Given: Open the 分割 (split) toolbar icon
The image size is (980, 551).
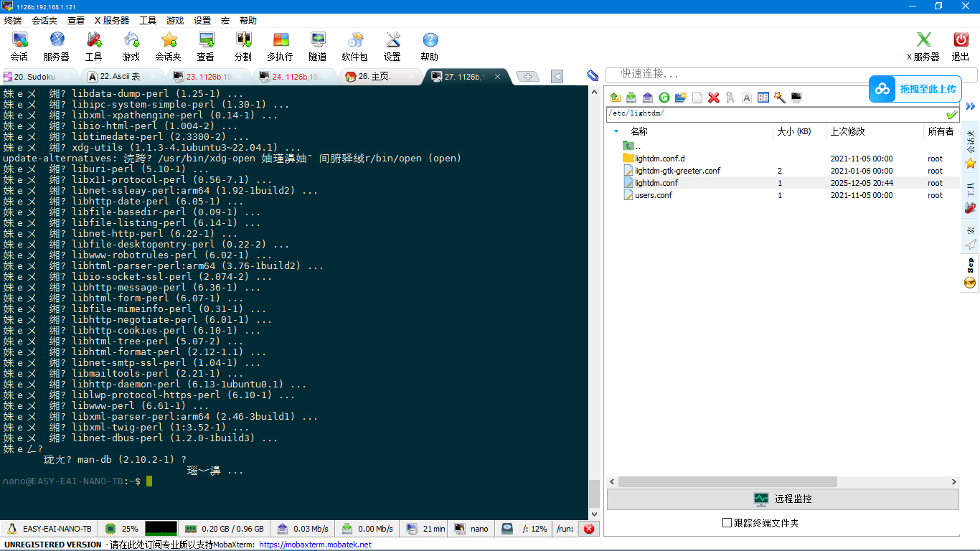Looking at the screenshot, I should [243, 46].
